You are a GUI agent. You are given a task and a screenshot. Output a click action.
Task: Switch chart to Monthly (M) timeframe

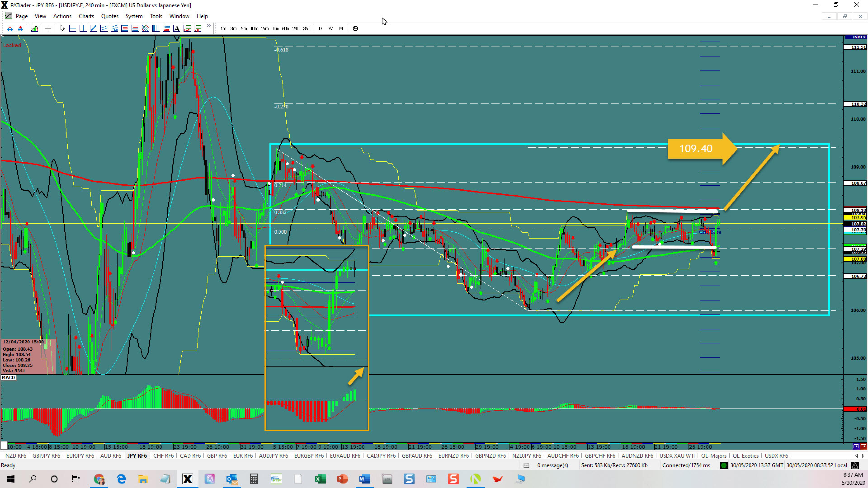point(341,29)
